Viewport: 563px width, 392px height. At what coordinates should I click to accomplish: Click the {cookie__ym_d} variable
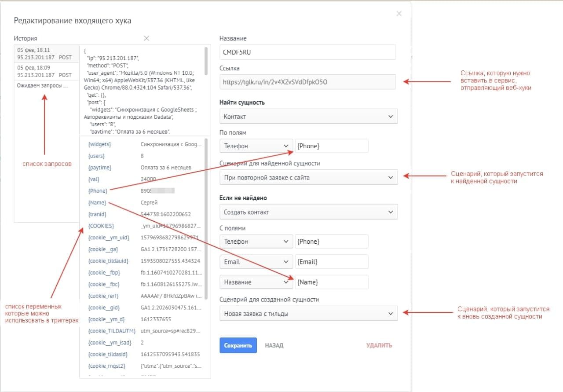[106, 319]
